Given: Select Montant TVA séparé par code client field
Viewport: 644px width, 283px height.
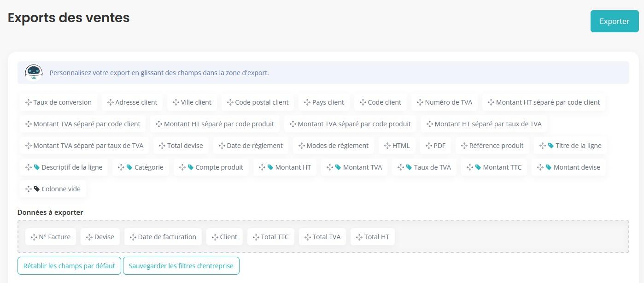Looking at the screenshot, I should click(83, 124).
